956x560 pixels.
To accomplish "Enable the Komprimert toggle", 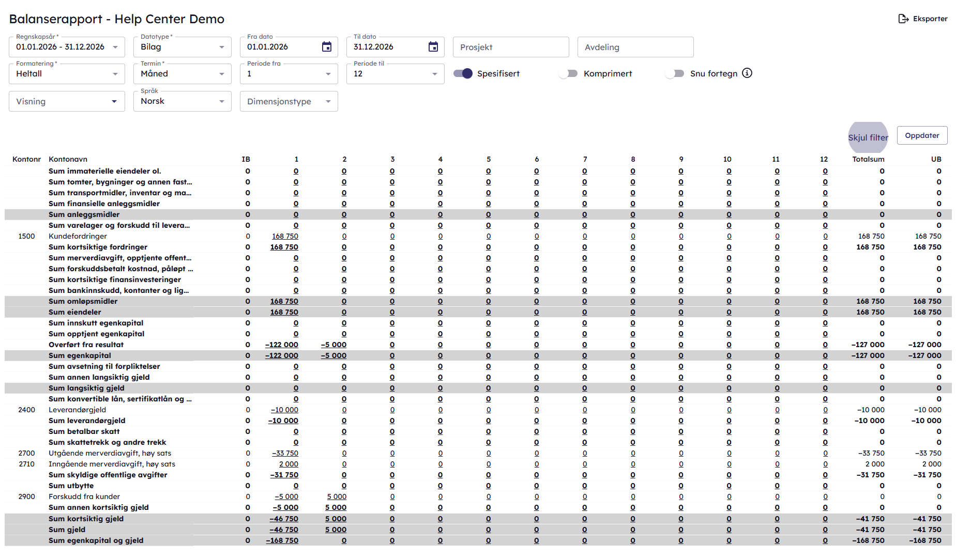I will click(569, 74).
